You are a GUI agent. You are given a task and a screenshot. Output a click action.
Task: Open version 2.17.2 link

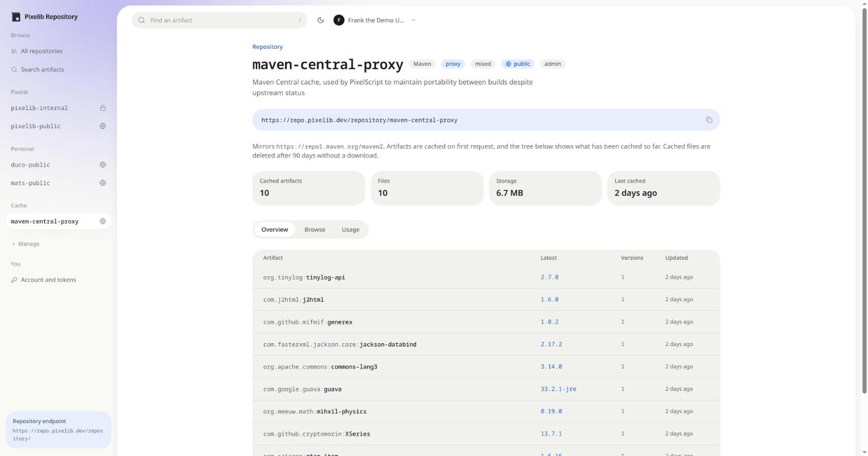(x=551, y=344)
